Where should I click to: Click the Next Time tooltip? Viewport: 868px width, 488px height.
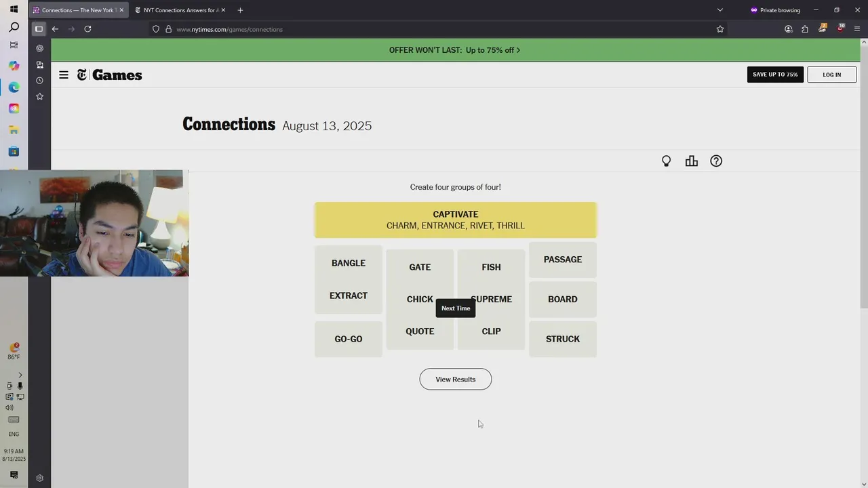[x=456, y=308]
